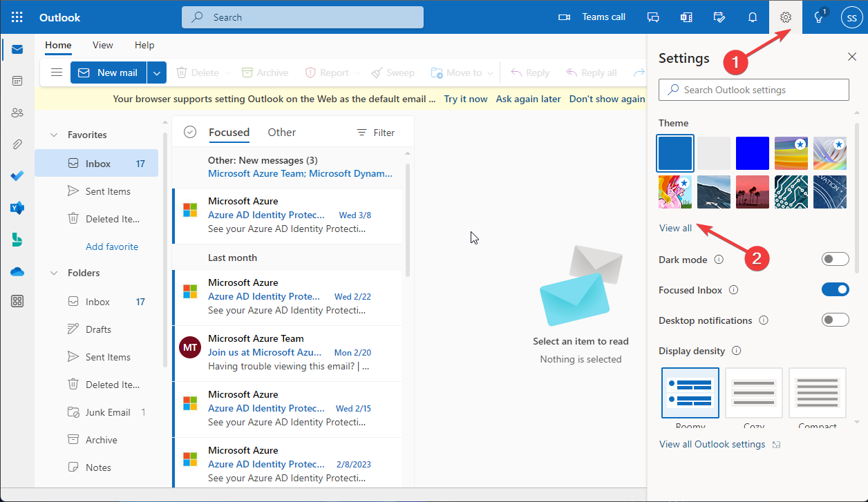Image resolution: width=868 pixels, height=502 pixels.
Task: Click the Select all messages circle icon
Action: pyautogui.click(x=190, y=133)
